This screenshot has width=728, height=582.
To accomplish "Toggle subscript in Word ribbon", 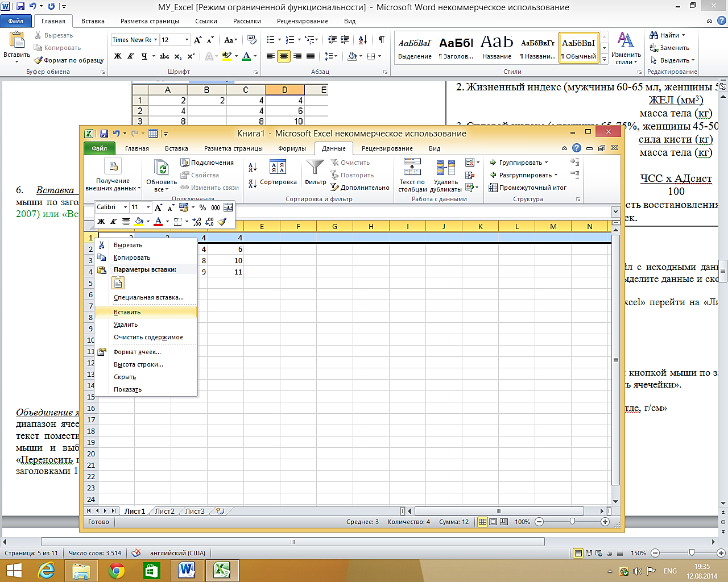I will pyautogui.click(x=178, y=56).
